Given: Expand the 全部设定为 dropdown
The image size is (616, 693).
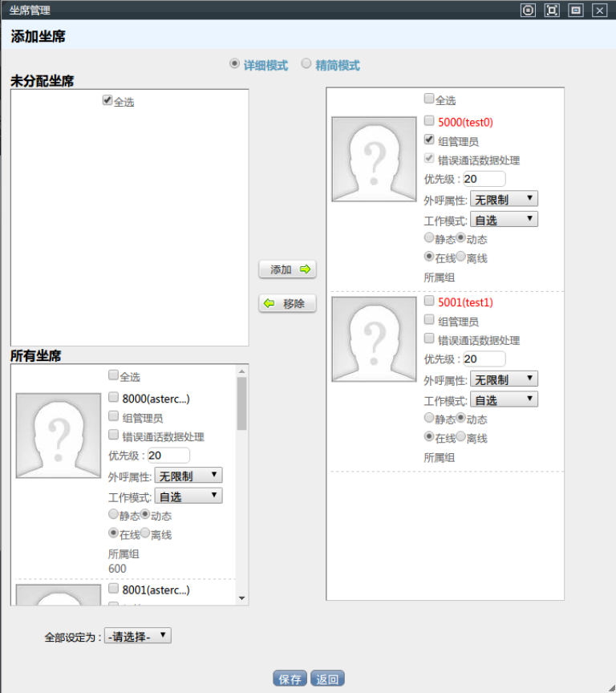Looking at the screenshot, I should (x=139, y=636).
